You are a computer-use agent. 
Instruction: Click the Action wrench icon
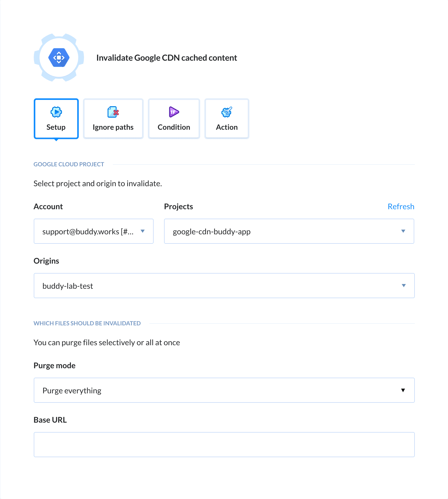point(226,112)
